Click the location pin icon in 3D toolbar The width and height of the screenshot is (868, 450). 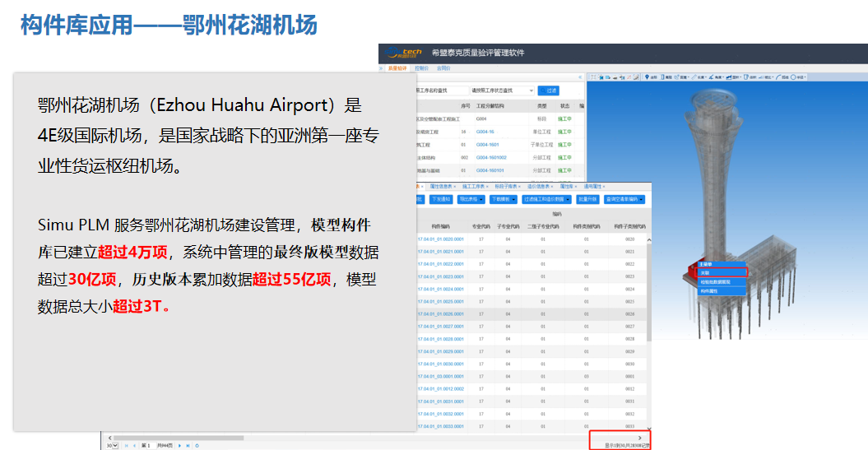tap(648, 77)
